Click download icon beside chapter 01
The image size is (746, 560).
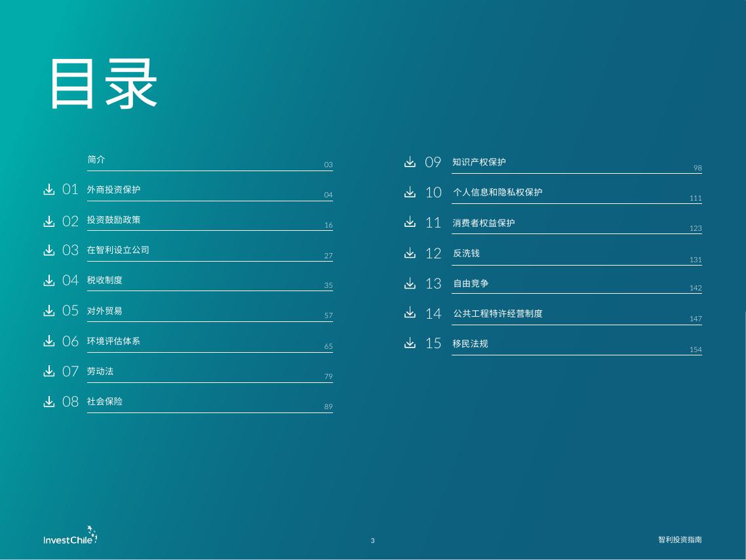point(49,190)
